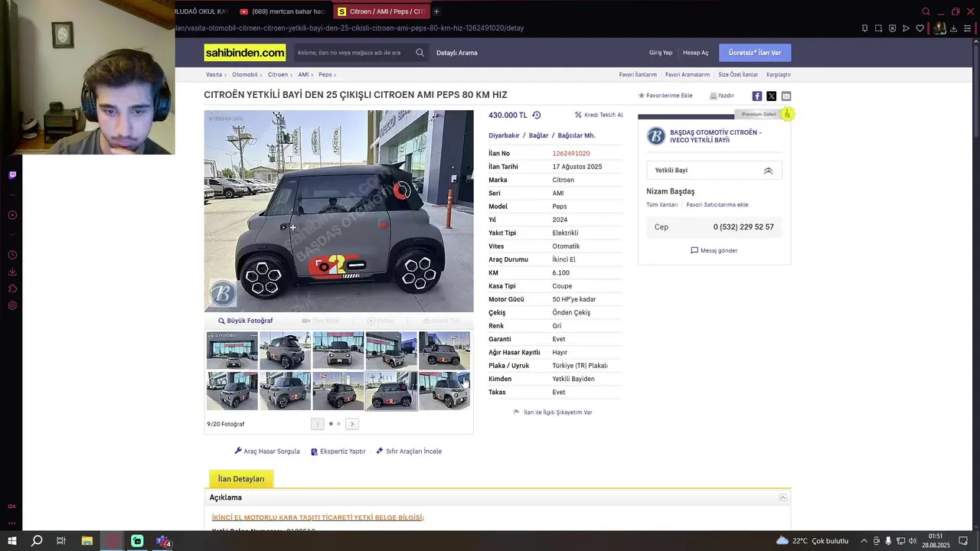Switch to the ULUDAĞ OKUL browser tab

tap(202, 11)
